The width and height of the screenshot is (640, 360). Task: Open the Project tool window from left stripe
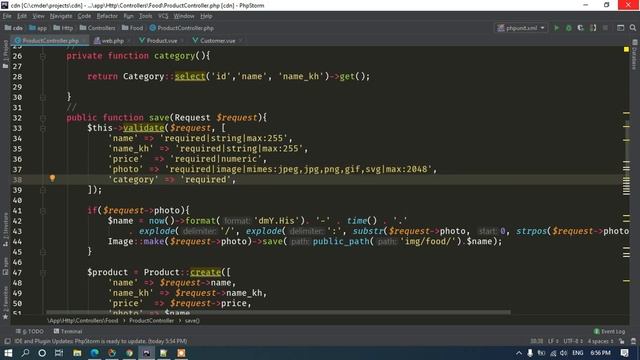coord(5,55)
